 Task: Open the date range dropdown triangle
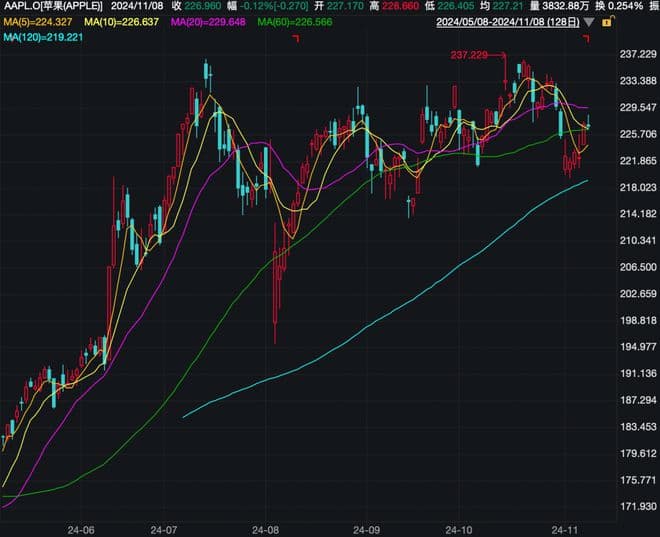click(589, 21)
